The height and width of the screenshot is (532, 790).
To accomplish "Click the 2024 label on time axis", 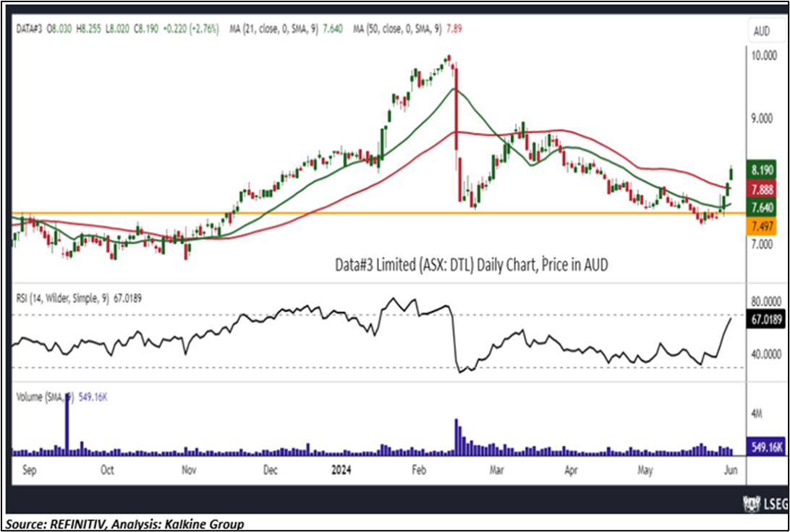I will point(341,471).
